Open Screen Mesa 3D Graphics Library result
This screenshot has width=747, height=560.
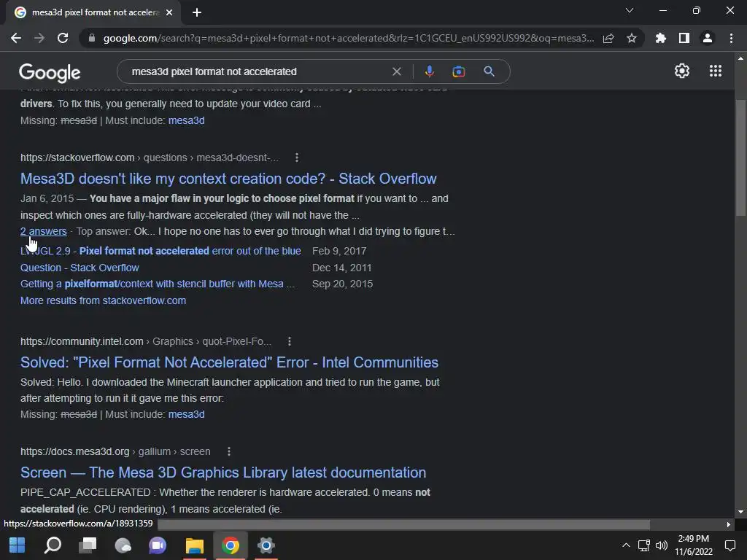[x=223, y=472]
